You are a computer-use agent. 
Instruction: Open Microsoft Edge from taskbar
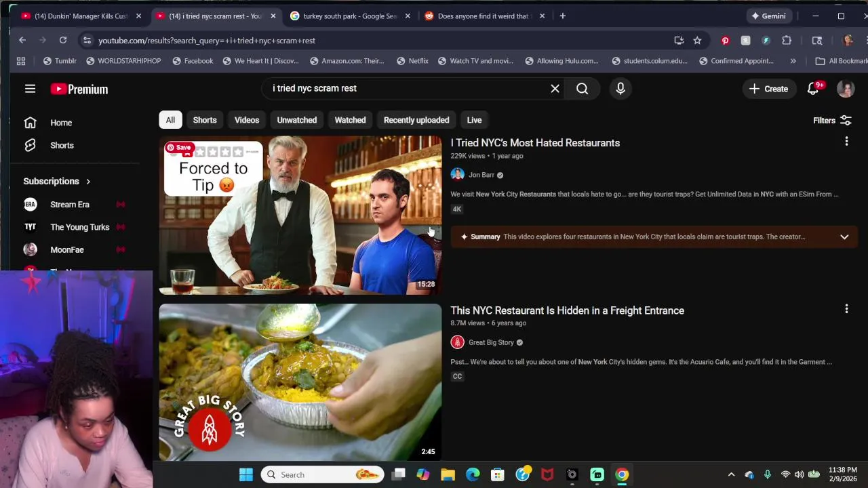[473, 474]
